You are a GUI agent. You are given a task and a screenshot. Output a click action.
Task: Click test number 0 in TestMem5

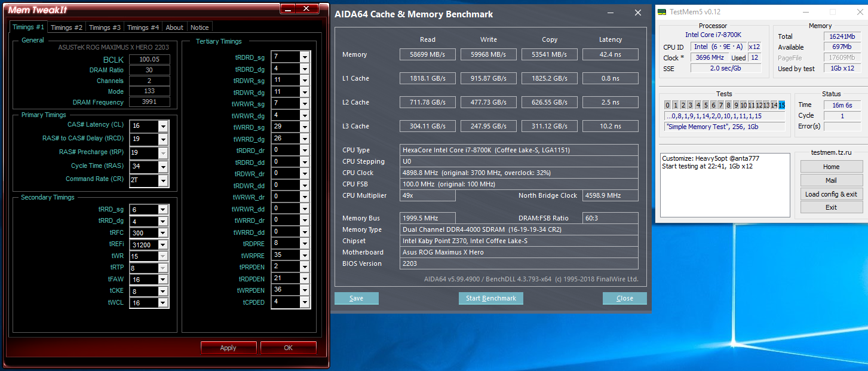point(668,105)
